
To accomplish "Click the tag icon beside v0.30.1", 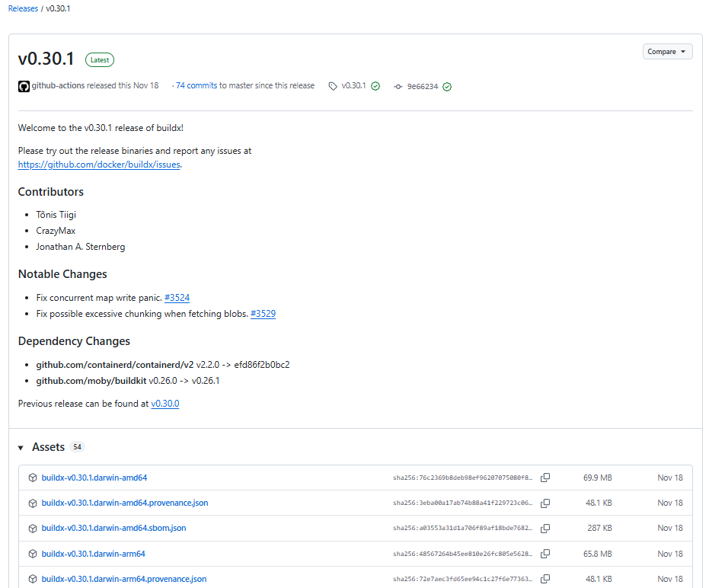I will [333, 86].
